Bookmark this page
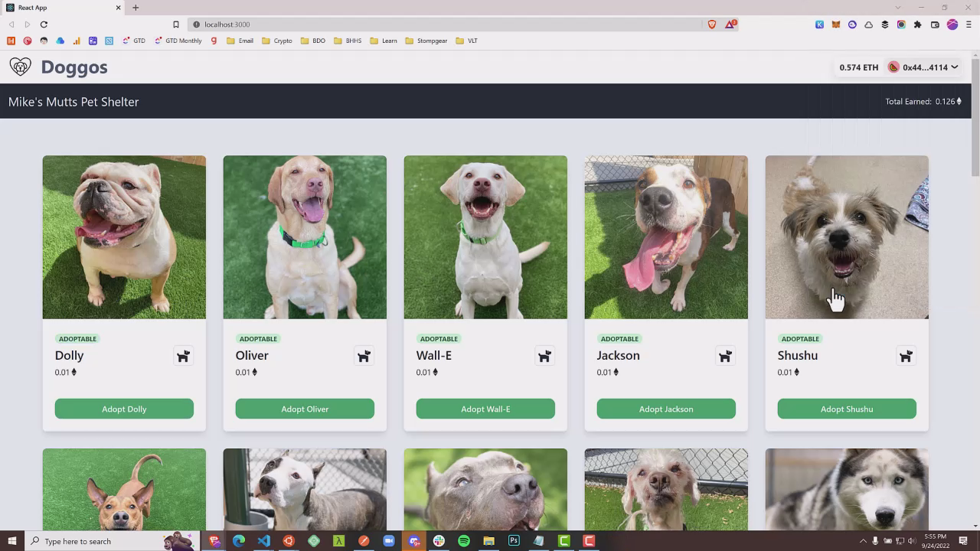The height and width of the screenshot is (551, 980). (175, 24)
